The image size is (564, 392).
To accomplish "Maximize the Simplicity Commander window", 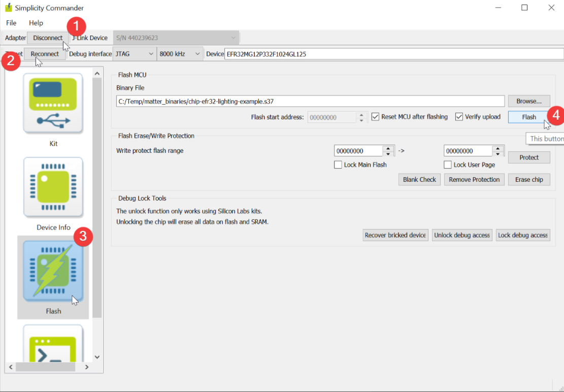I will tap(524, 8).
